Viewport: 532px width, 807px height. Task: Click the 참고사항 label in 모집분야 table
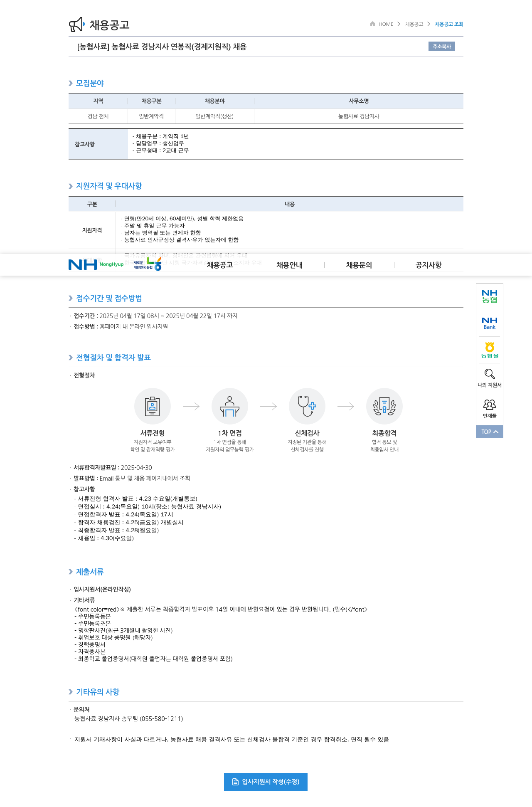pos(85,144)
